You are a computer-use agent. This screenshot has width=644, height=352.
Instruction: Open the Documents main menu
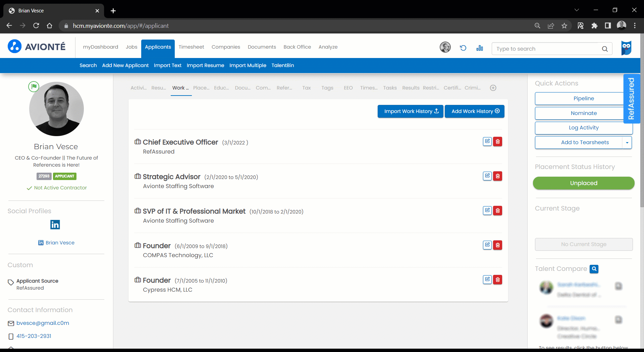262,47
